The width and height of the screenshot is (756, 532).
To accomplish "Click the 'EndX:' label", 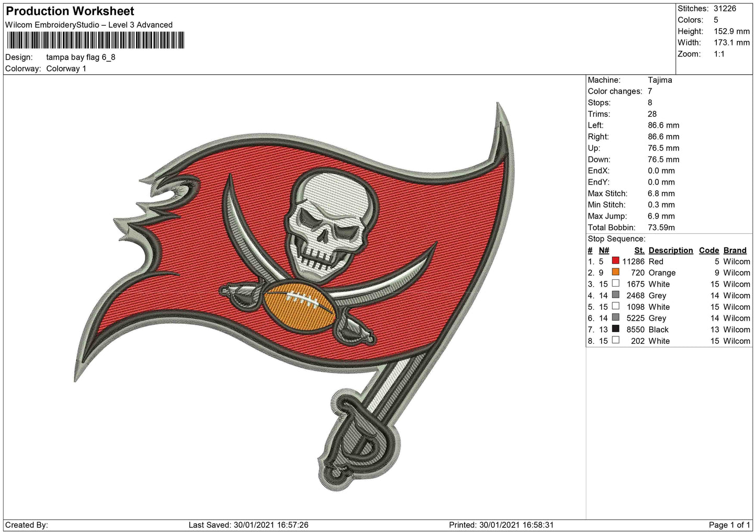I will (x=599, y=171).
